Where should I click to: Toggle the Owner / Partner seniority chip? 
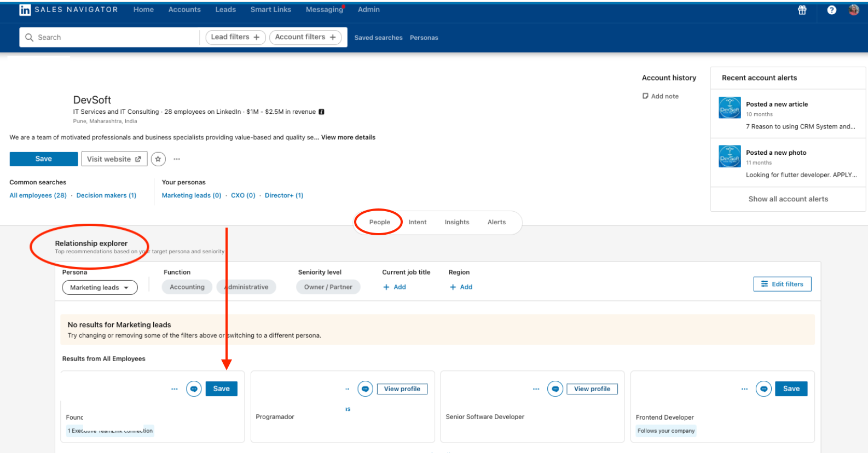click(x=328, y=287)
